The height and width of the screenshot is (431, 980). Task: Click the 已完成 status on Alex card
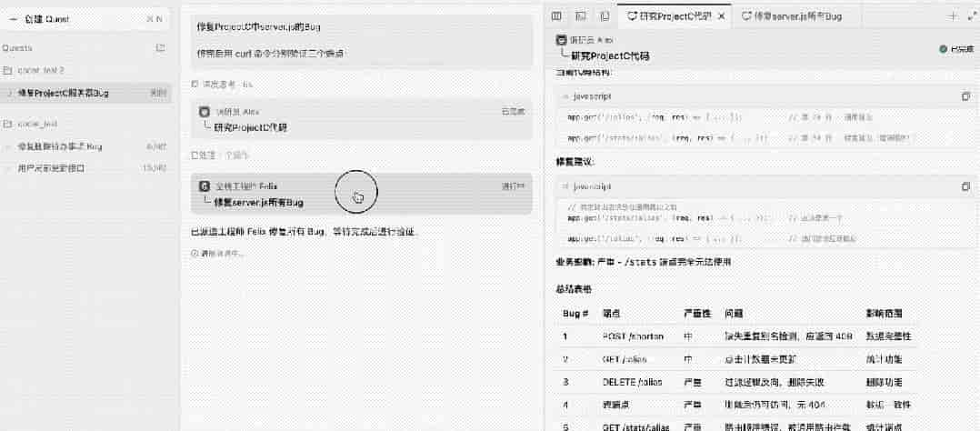[513, 111]
